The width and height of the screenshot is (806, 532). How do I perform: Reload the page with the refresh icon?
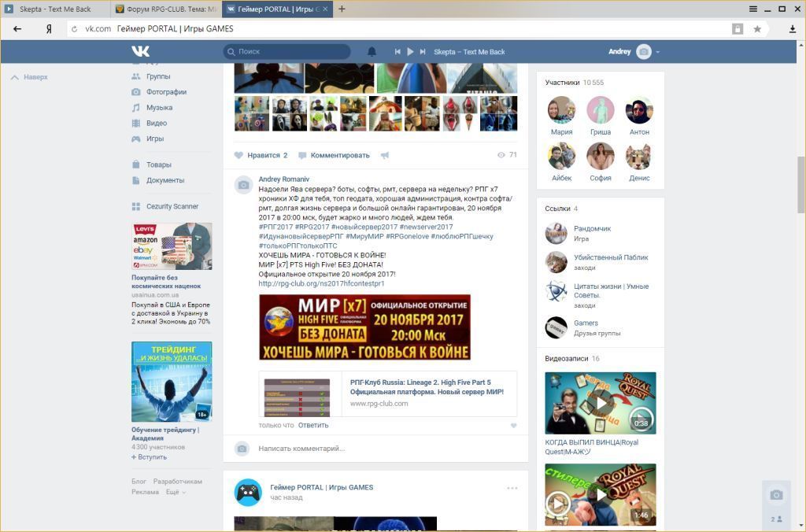tap(75, 29)
